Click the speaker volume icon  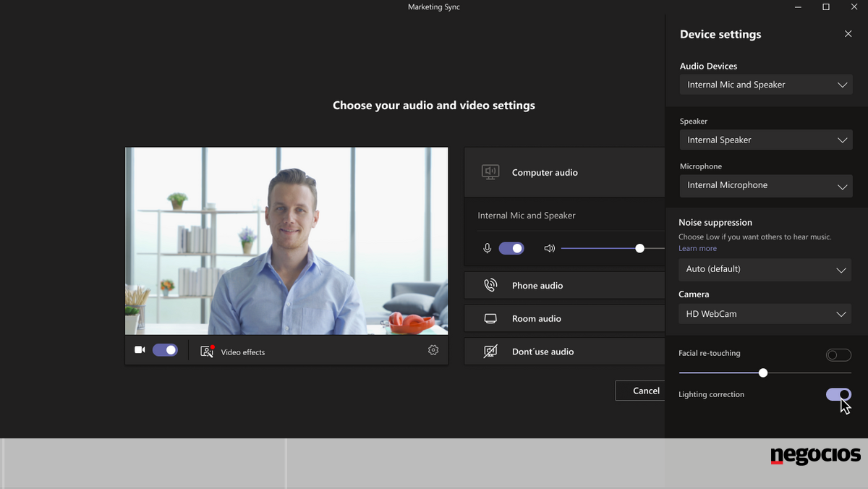pyautogui.click(x=550, y=248)
